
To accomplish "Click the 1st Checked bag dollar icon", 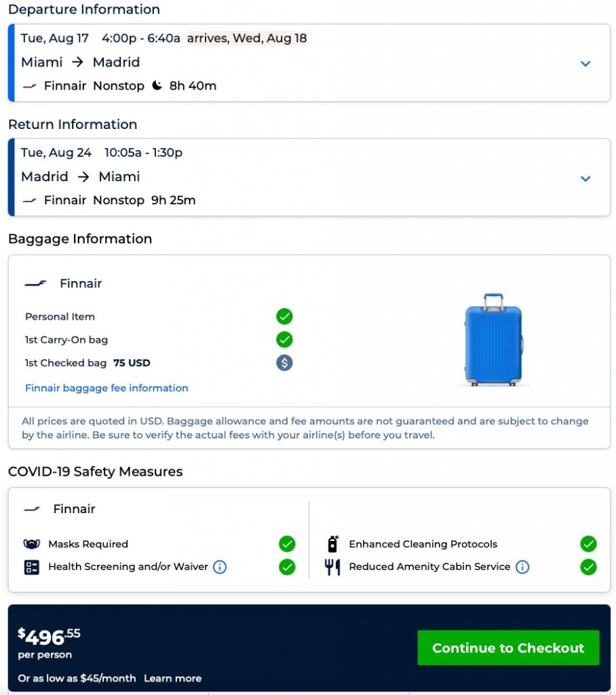I will pyautogui.click(x=284, y=362).
